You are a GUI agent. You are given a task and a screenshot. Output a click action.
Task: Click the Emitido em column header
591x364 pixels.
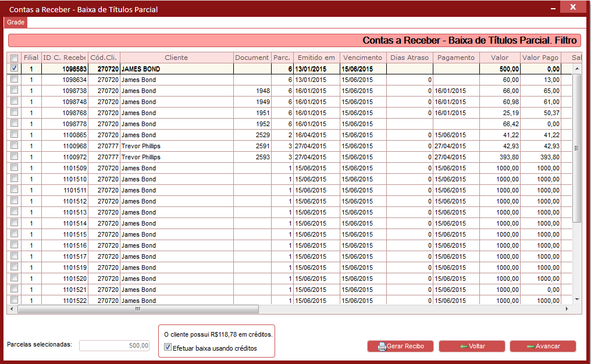coord(316,58)
